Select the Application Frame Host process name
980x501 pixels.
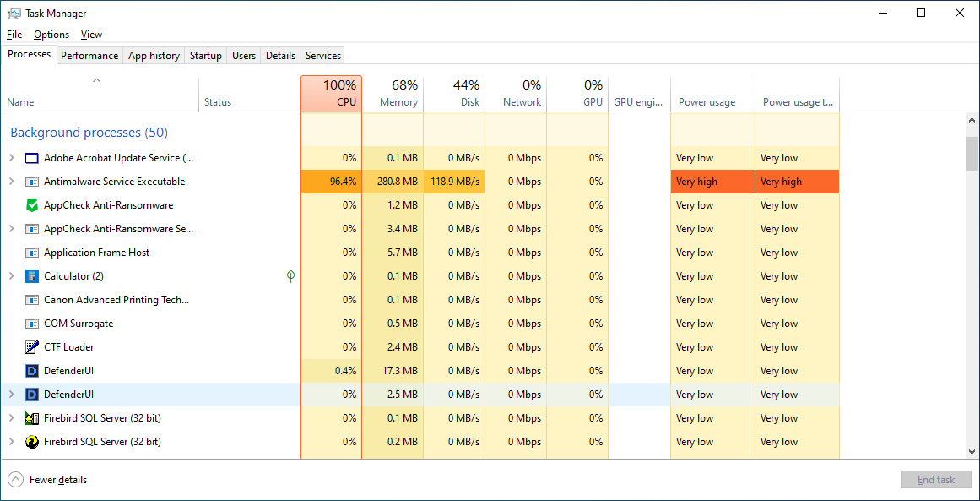point(97,253)
